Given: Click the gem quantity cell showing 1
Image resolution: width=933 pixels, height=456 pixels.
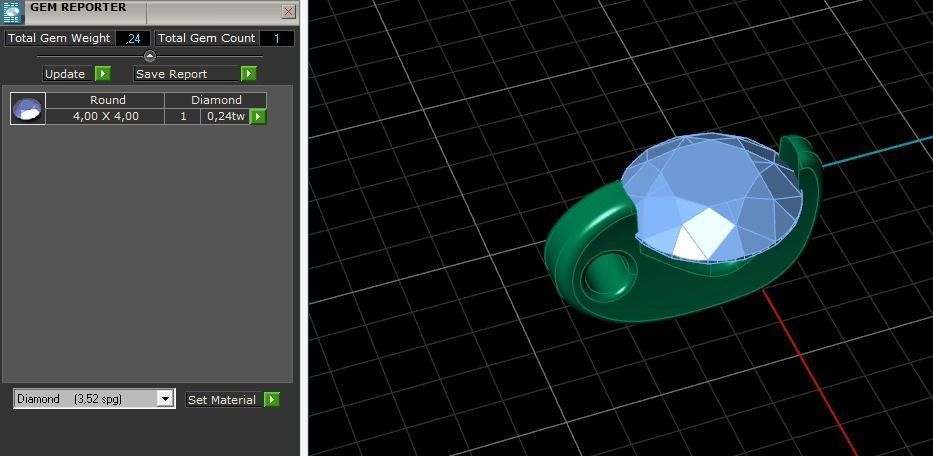Looking at the screenshot, I should coord(183,116).
